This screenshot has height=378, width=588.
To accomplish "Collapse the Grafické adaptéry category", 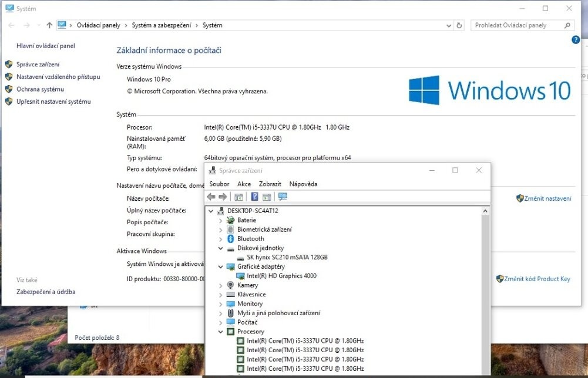I will pyautogui.click(x=220, y=266).
